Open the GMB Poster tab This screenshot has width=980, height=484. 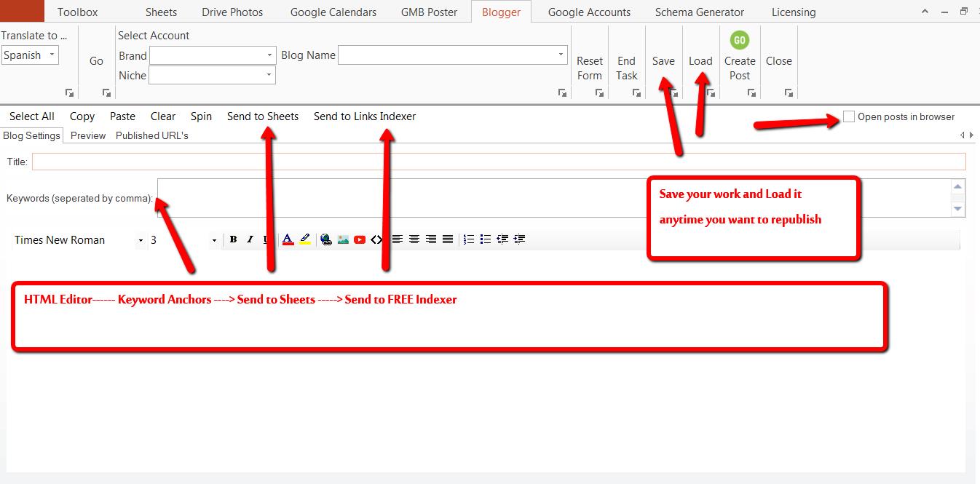click(430, 12)
